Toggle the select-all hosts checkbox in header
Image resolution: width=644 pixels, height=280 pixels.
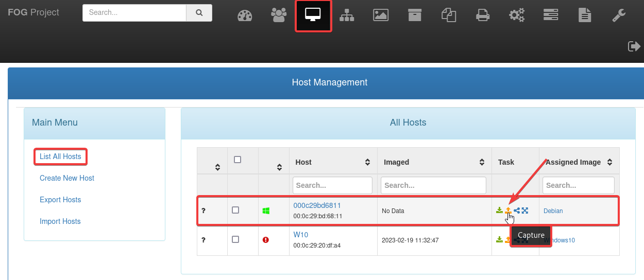(238, 160)
